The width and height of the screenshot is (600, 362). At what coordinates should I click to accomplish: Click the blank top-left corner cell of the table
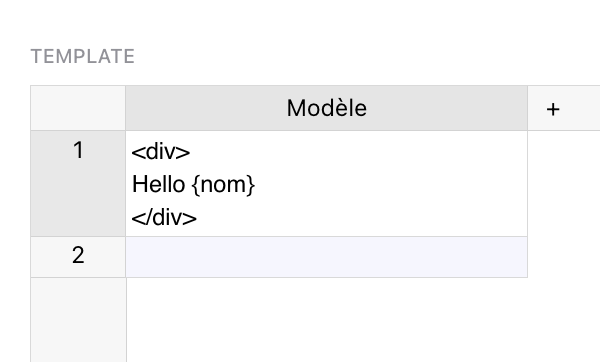click(78, 108)
